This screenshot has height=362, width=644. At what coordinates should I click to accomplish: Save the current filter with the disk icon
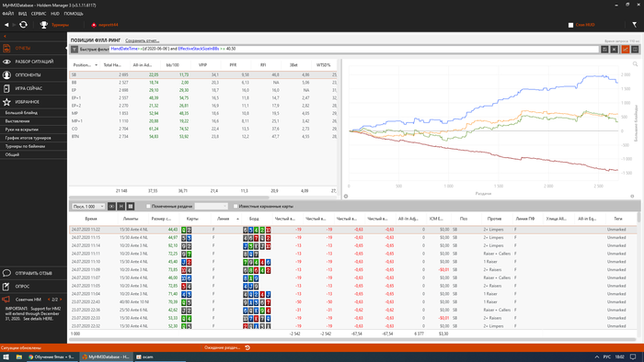(604, 50)
